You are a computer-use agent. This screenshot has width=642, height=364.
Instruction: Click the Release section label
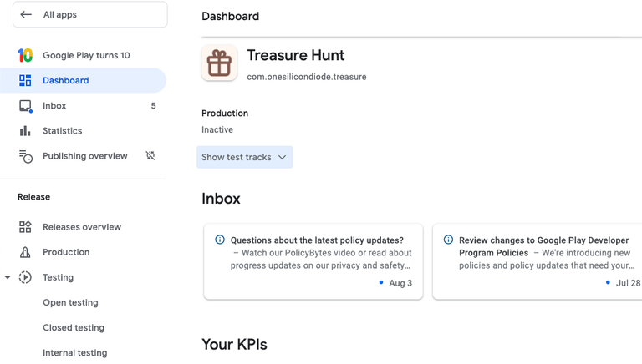coord(34,197)
